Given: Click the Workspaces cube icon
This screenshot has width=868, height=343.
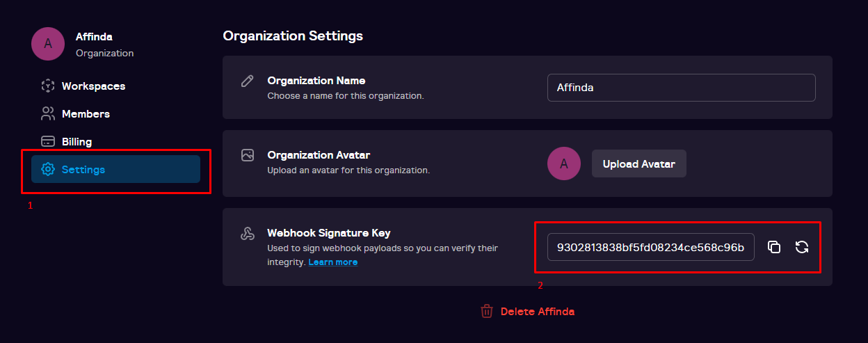Looking at the screenshot, I should (x=48, y=86).
